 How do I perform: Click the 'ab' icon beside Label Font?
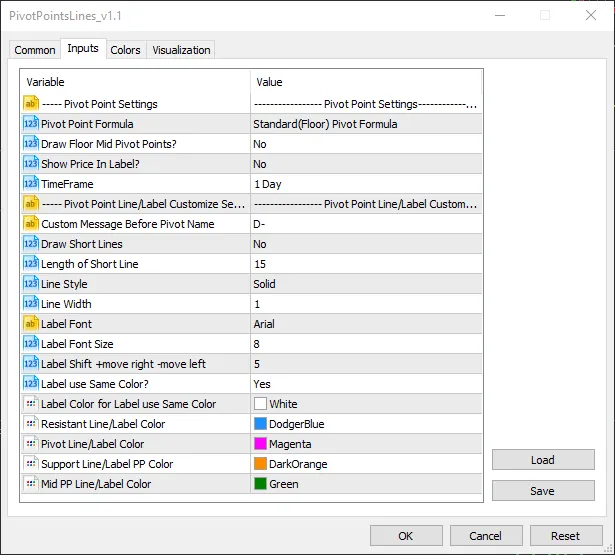(30, 324)
